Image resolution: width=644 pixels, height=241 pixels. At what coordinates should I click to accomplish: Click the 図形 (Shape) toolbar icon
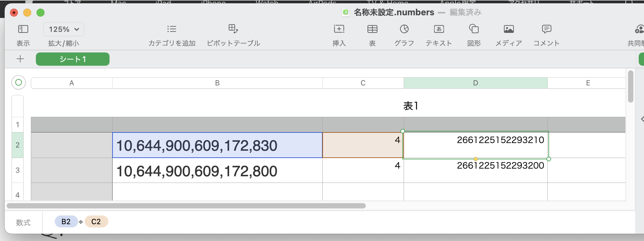click(x=474, y=29)
